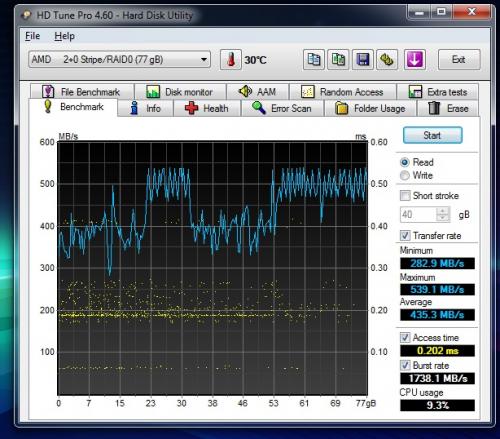This screenshot has width=500, height=439.
Task: Close the HD Tune Pro window
Action: pos(471,12)
